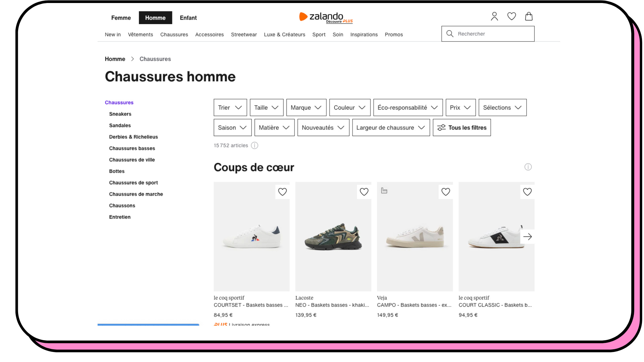
Task: Switch to the Femme tab
Action: [121, 18]
